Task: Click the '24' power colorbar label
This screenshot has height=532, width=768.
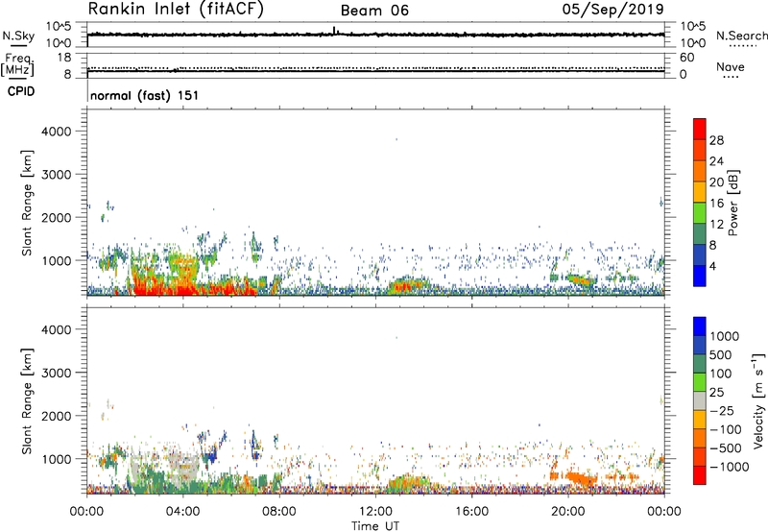Action: (x=716, y=161)
